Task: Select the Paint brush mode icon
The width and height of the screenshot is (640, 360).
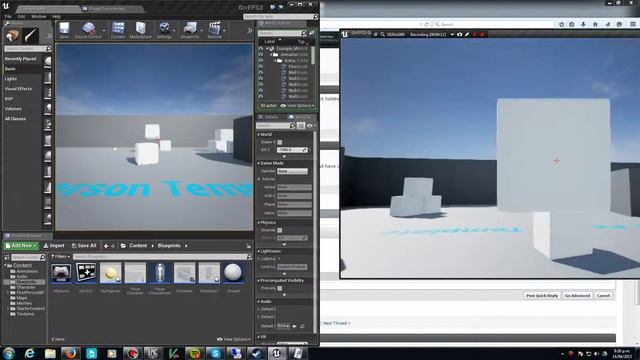Action: pos(31,36)
